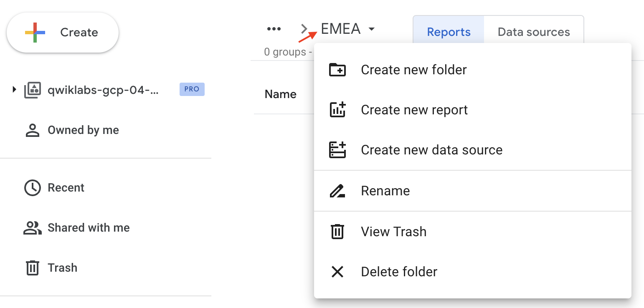Click the new folder icon
Image resolution: width=644 pixels, height=308 pixels.
(337, 70)
